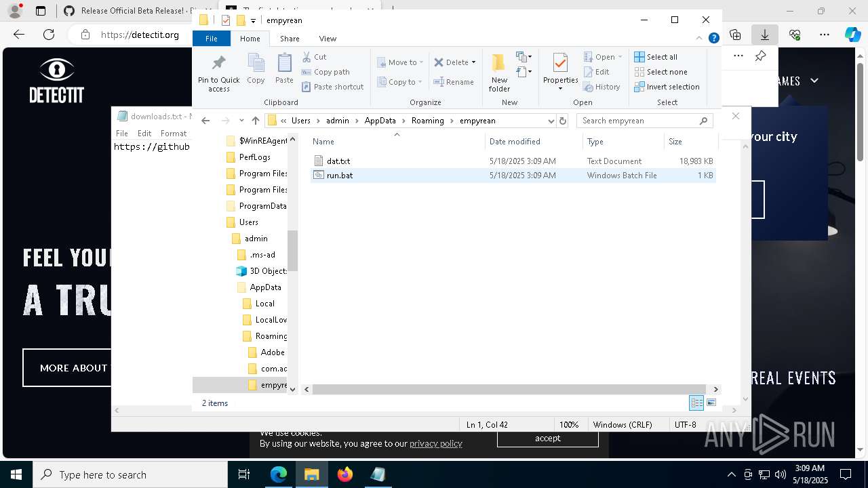868x488 pixels.
Task: Switch to the View ribbon tab
Action: click(x=328, y=39)
